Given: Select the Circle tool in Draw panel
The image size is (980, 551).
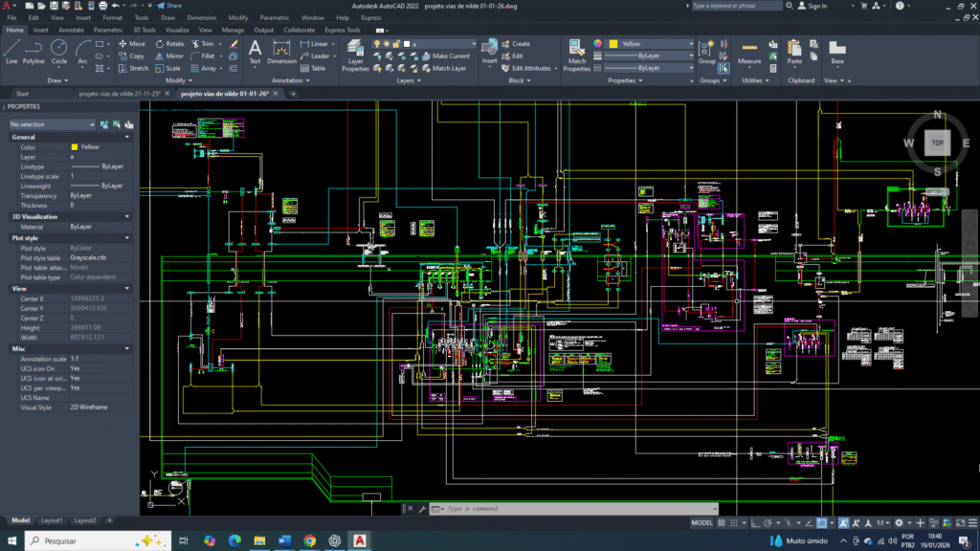Looking at the screenshot, I should pos(59,50).
